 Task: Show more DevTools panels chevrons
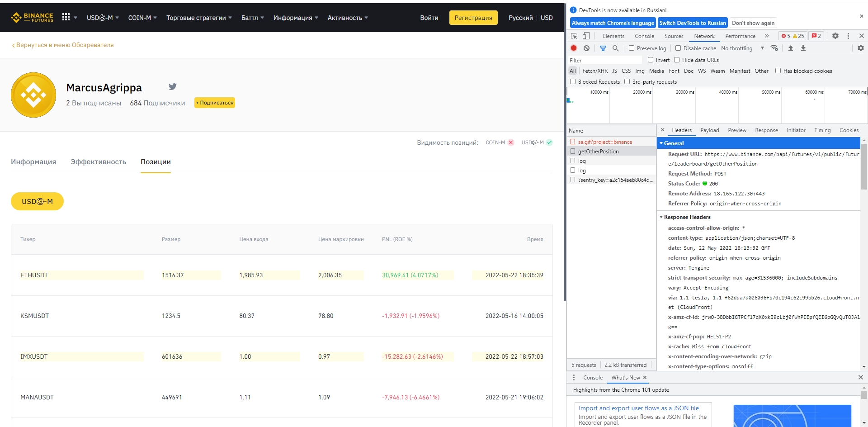767,36
